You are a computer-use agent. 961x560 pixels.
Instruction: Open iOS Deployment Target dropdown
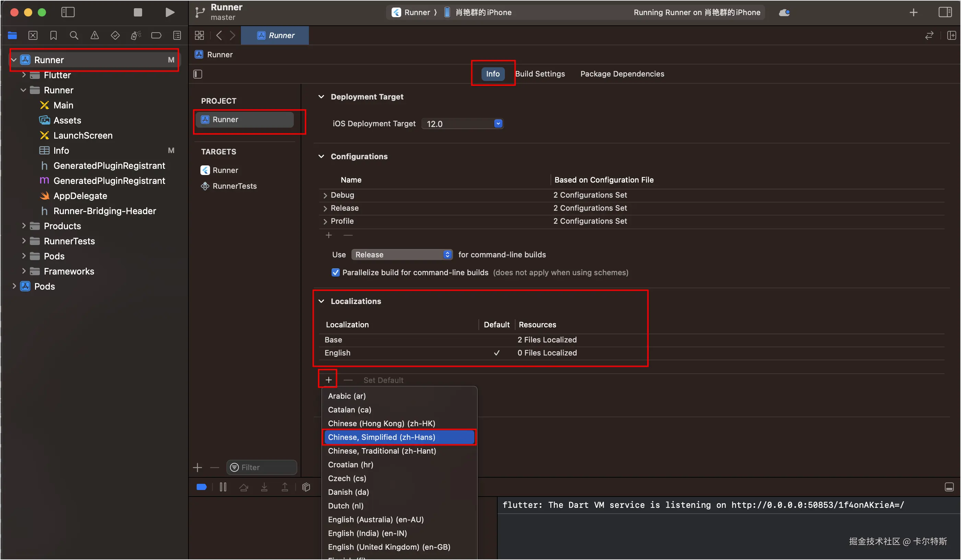click(x=498, y=124)
